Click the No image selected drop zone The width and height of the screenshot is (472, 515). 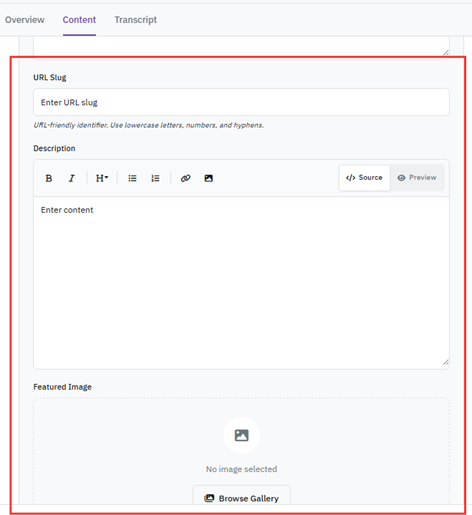tap(241, 451)
